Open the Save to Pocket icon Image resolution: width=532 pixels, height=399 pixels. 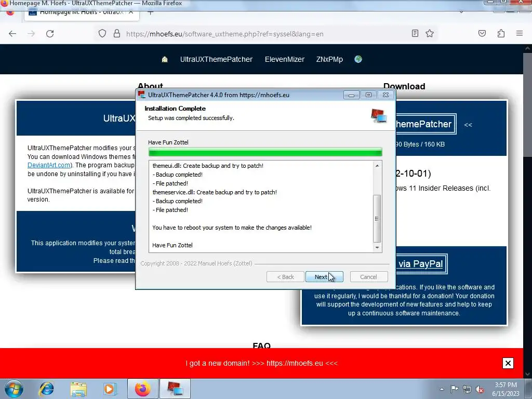(482, 33)
